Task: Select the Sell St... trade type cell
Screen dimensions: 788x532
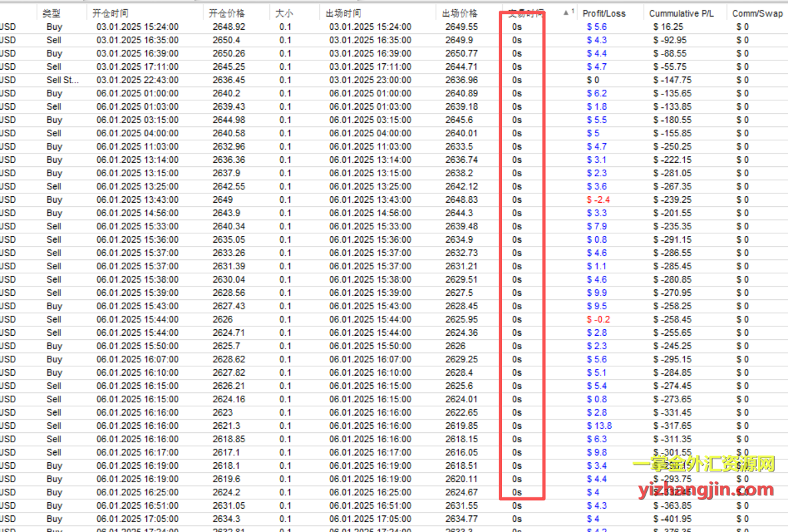Action: (63, 80)
